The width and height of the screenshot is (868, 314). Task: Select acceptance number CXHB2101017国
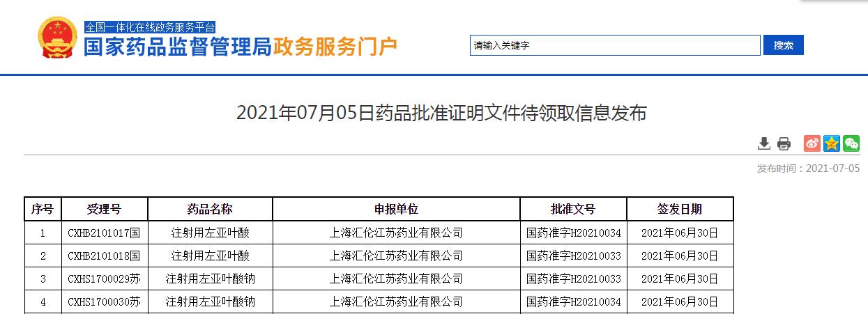pos(105,233)
